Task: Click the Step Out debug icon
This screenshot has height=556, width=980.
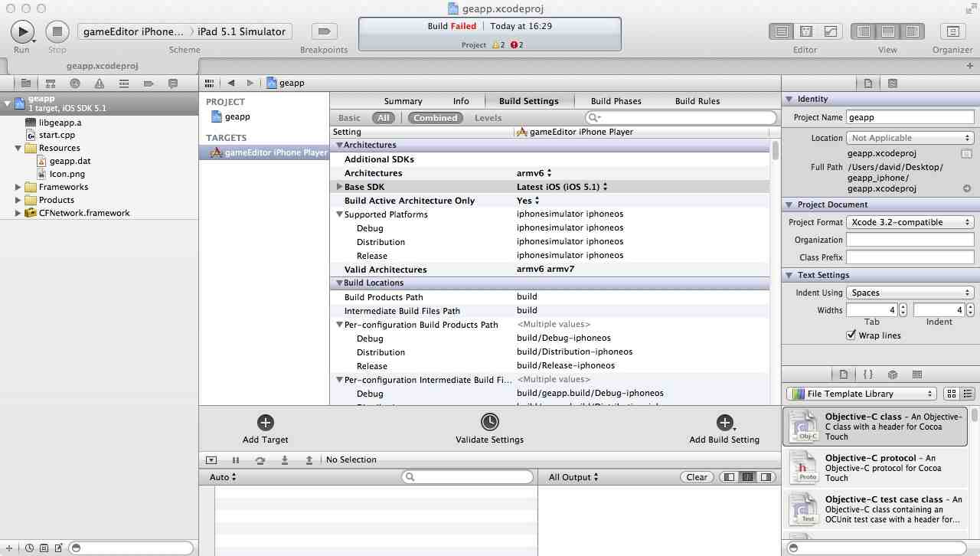Action: [309, 460]
